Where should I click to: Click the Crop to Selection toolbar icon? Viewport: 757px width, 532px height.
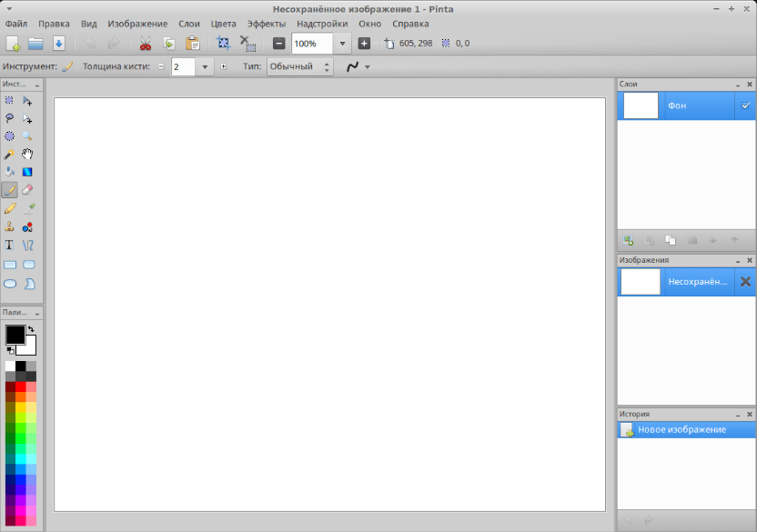(223, 43)
